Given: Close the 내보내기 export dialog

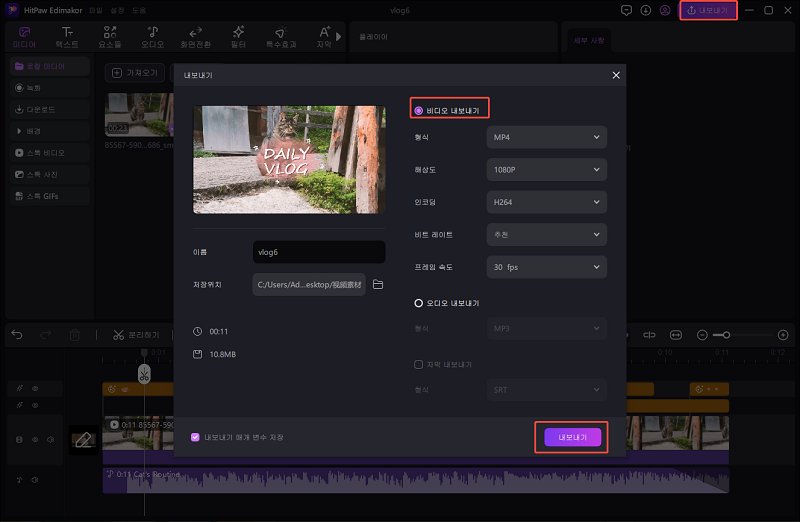Looking at the screenshot, I should [616, 75].
